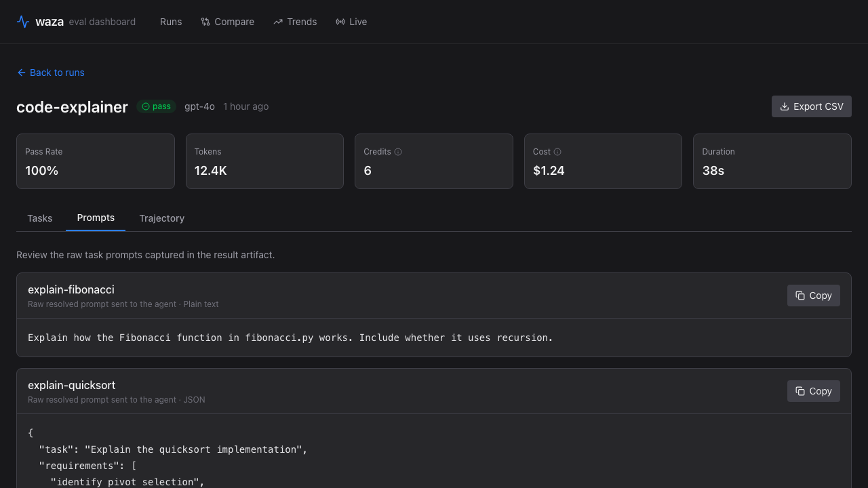This screenshot has height=488, width=868.
Task: Click the Compare arrows icon
Action: point(205,22)
